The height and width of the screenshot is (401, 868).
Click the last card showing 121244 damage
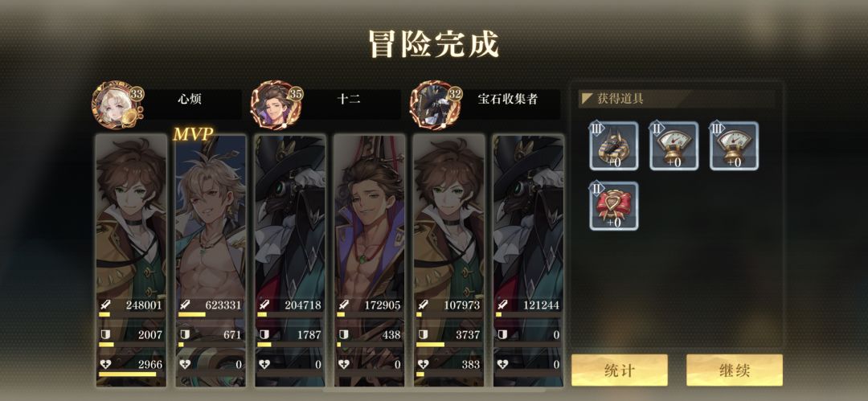coord(529,260)
